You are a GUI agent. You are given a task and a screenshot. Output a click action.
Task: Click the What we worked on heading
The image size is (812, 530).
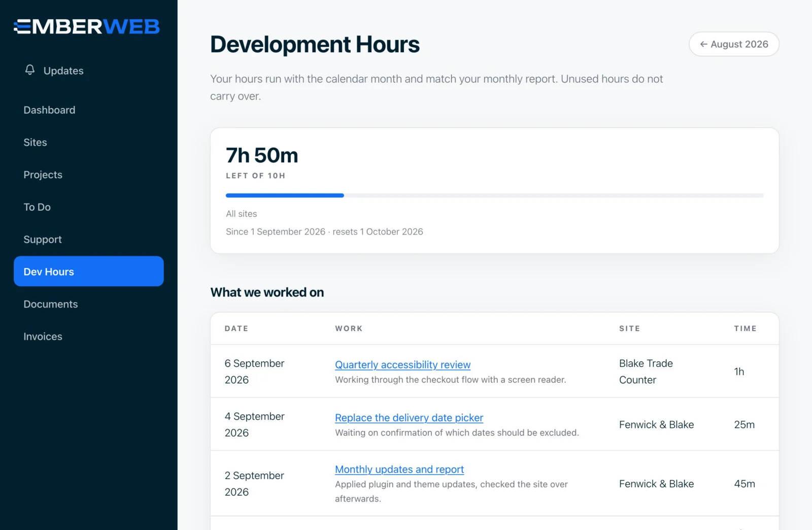(267, 292)
